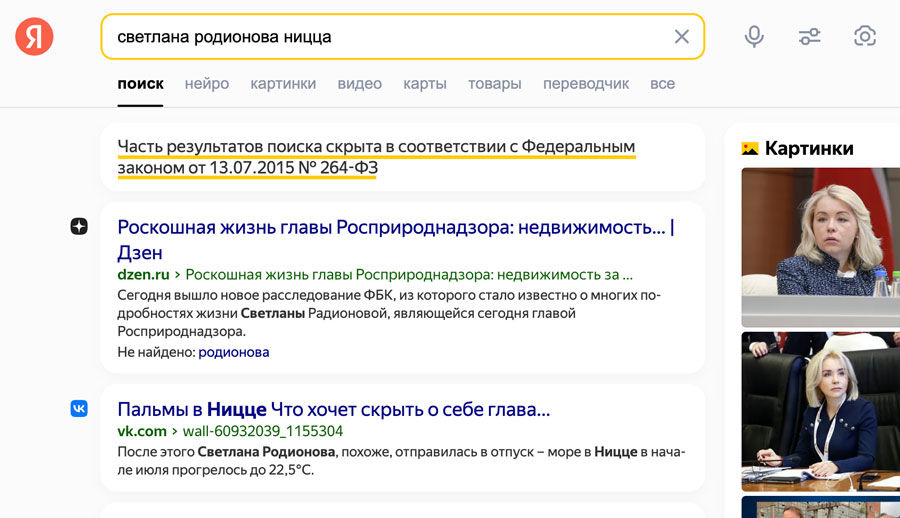Switch to the нейро tab
The width and height of the screenshot is (900, 518).
(x=207, y=84)
